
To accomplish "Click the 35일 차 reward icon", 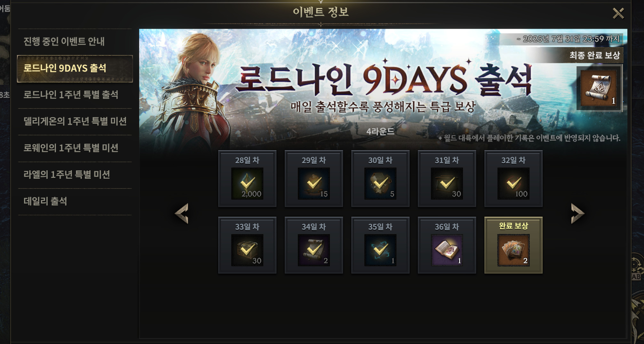I will (380, 250).
